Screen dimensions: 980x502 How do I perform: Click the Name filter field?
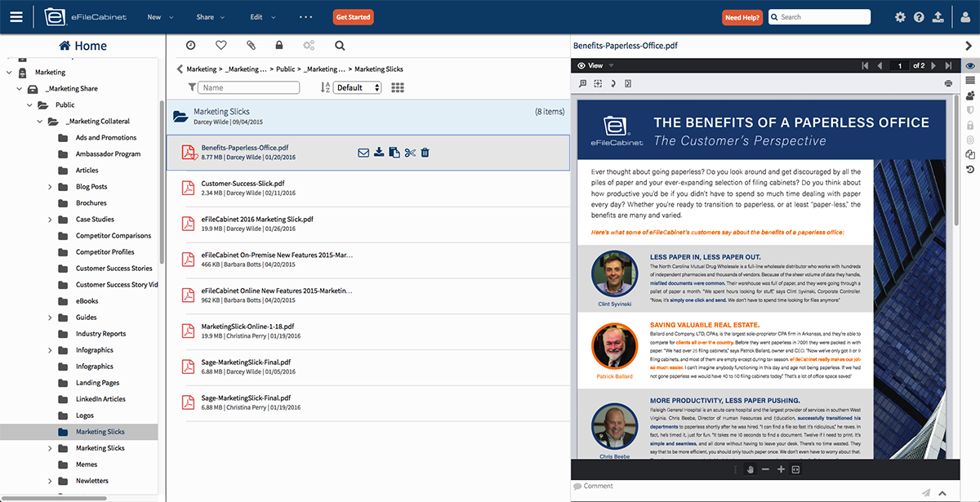click(x=249, y=88)
